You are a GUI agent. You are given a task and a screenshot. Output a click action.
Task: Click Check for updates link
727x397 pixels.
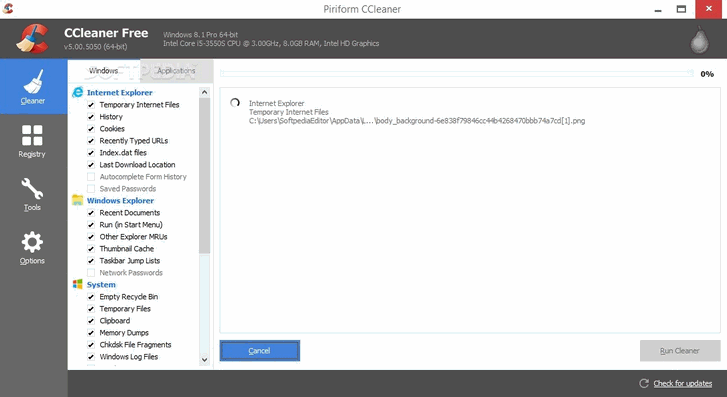[x=682, y=383]
